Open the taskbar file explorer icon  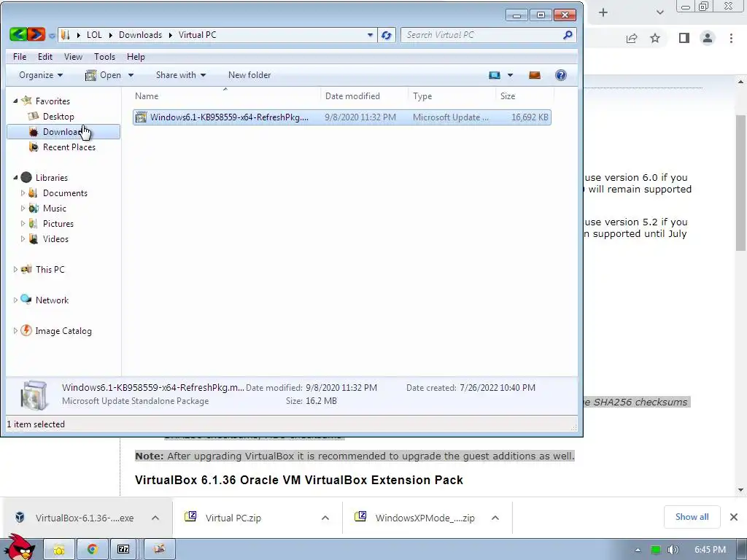point(59,549)
